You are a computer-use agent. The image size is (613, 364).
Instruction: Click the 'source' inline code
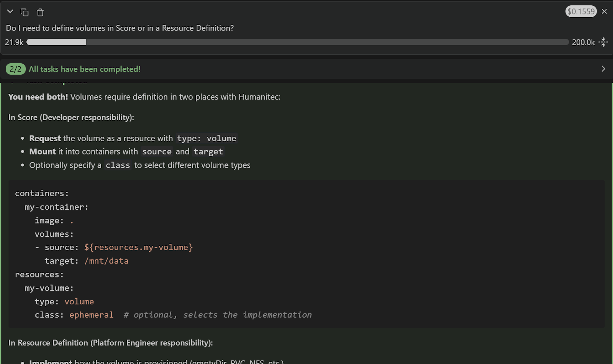tap(157, 152)
